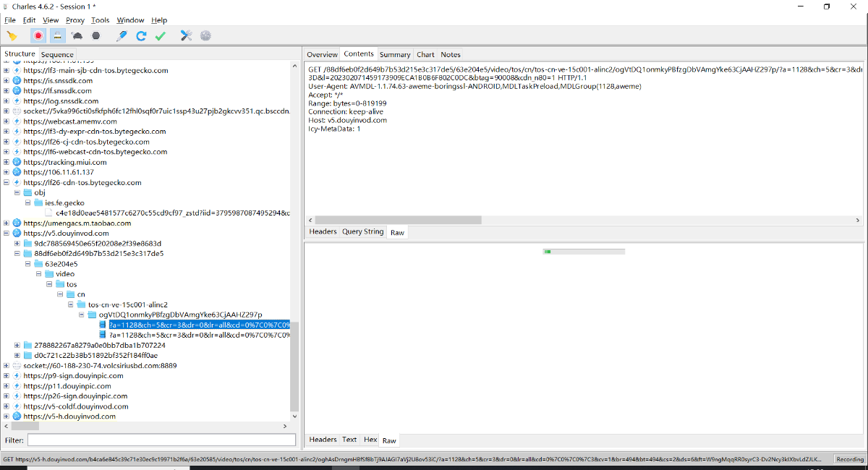The image size is (868, 470).
Task: Switch to the Overview tab
Action: 322,54
